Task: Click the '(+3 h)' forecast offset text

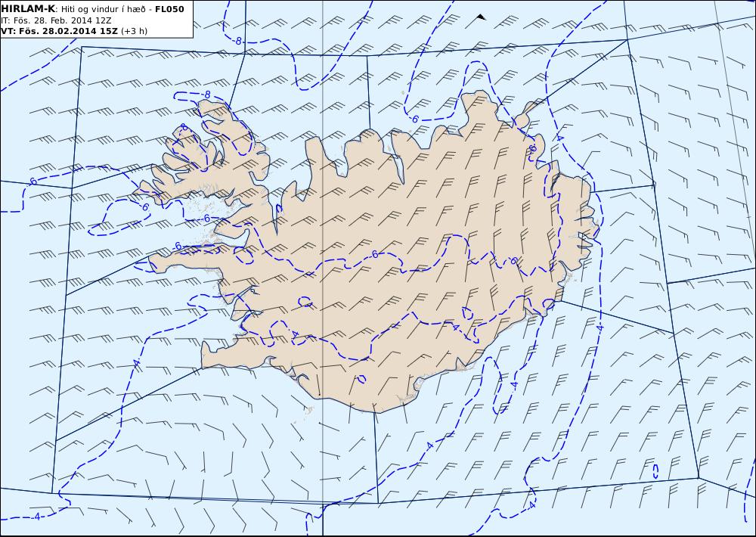Action: (134, 31)
